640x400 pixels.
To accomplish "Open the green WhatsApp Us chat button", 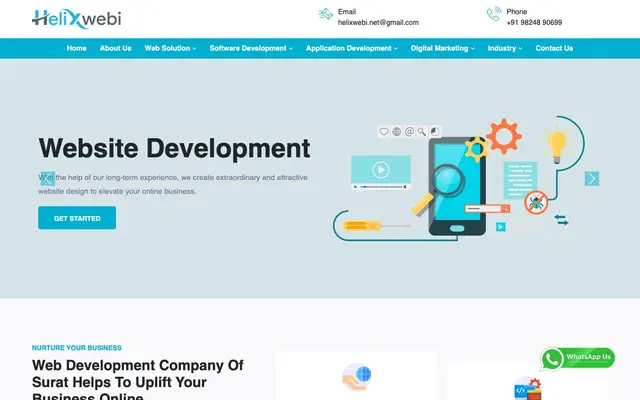I will [x=578, y=358].
